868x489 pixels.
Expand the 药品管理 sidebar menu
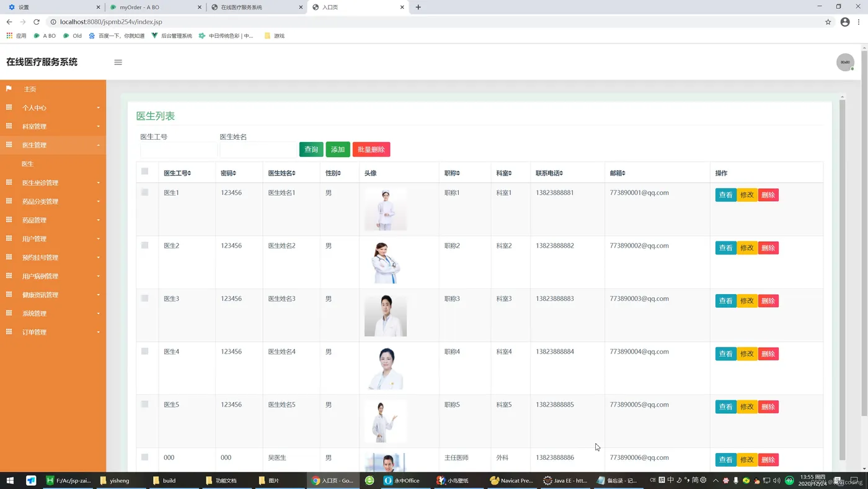click(x=53, y=220)
